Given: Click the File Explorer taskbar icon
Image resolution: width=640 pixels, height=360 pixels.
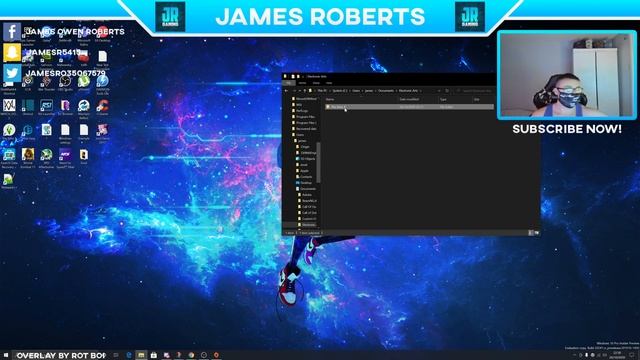Looking at the screenshot, I should point(141,355).
